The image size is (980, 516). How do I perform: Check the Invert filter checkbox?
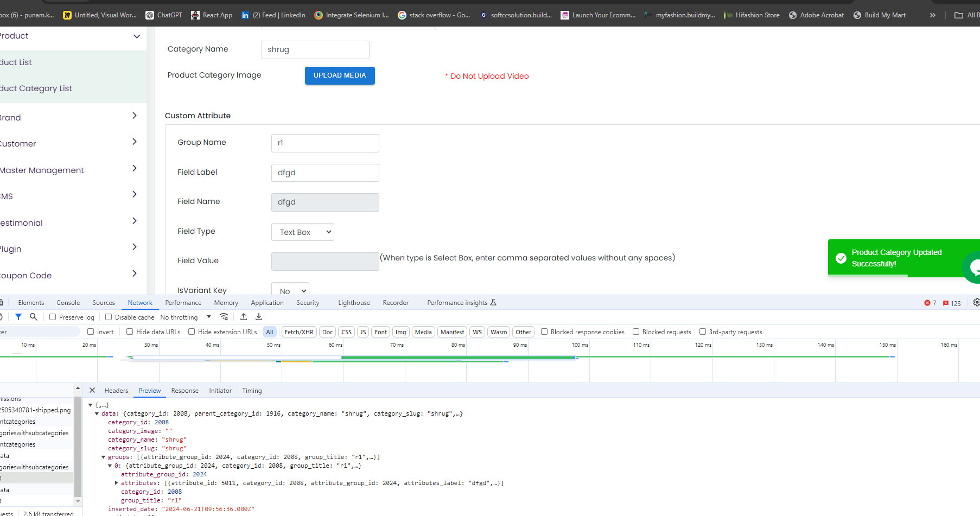pos(91,332)
